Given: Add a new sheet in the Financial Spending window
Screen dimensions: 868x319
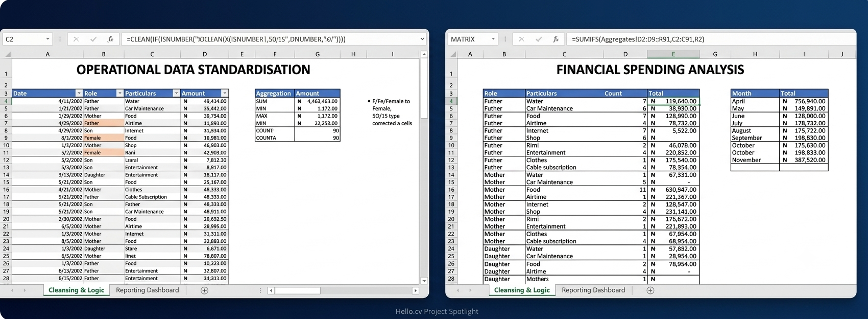Looking at the screenshot, I should click(x=650, y=290).
